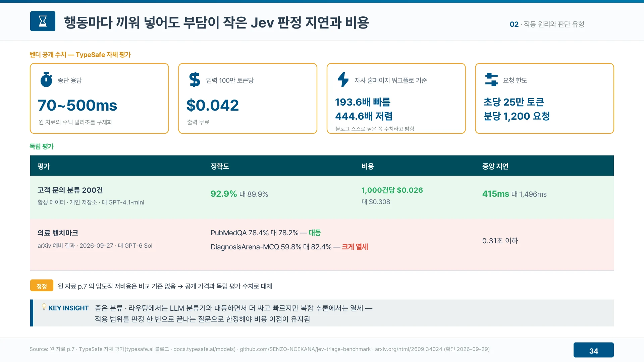Click the price value $0.042
The width and height of the screenshot is (644, 362).
pyautogui.click(x=212, y=105)
